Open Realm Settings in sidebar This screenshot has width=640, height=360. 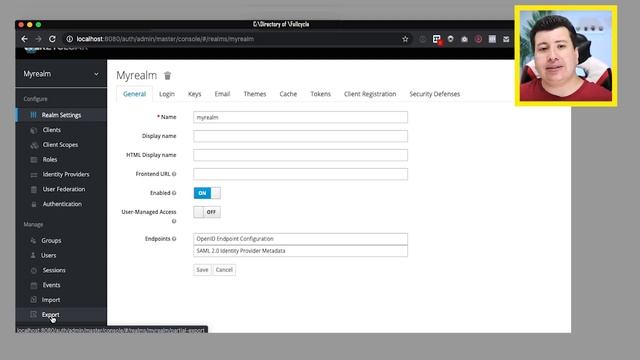click(x=61, y=115)
